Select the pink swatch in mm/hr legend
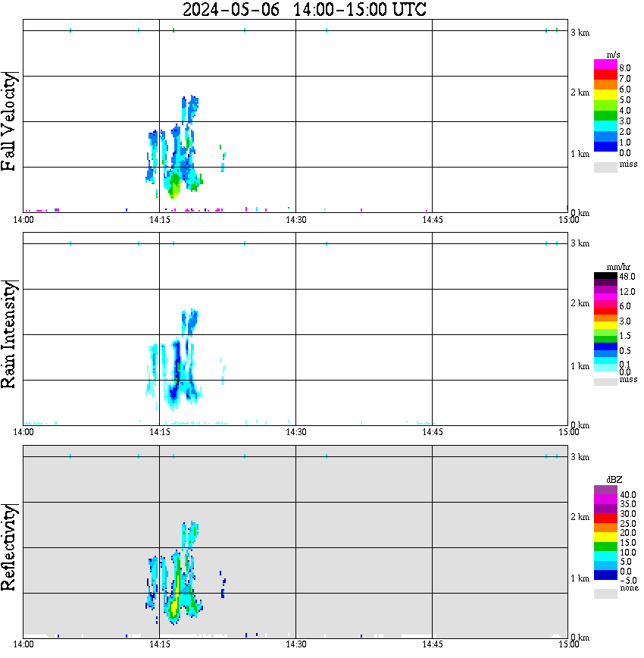This screenshot has height=658, width=644. 605,303
